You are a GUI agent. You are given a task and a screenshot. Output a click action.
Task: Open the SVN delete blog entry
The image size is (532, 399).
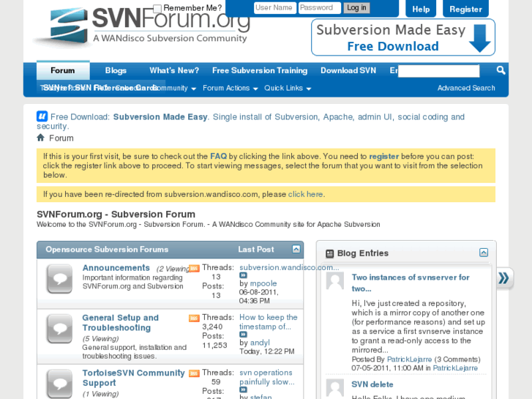click(x=372, y=384)
